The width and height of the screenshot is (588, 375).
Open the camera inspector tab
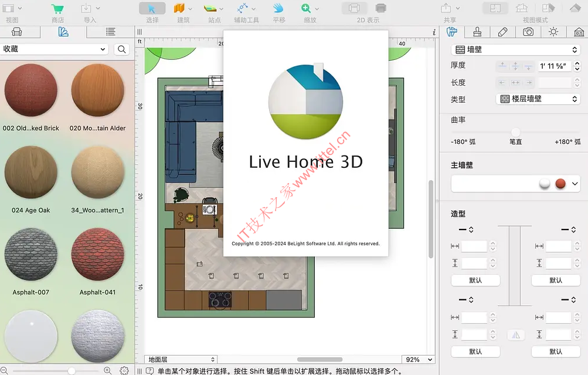528,32
